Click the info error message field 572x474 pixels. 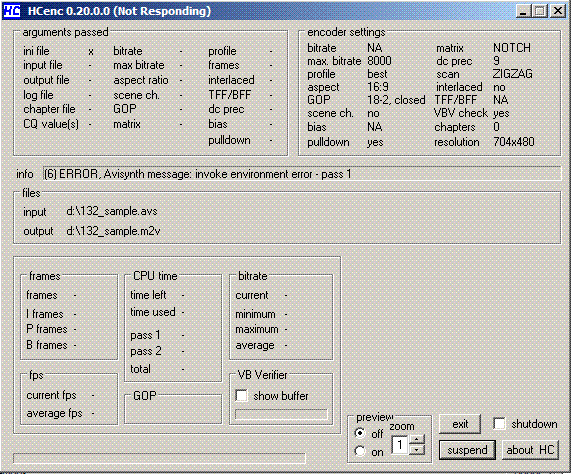click(x=302, y=174)
